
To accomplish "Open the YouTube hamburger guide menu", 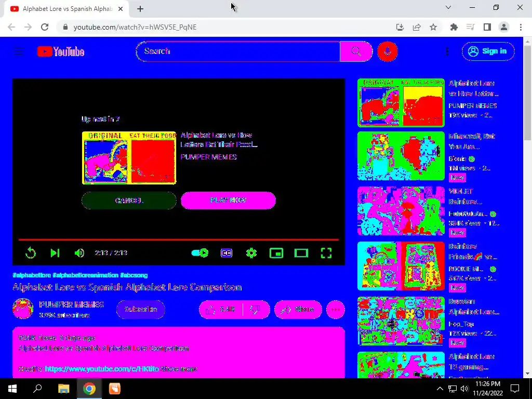I will (x=19, y=51).
